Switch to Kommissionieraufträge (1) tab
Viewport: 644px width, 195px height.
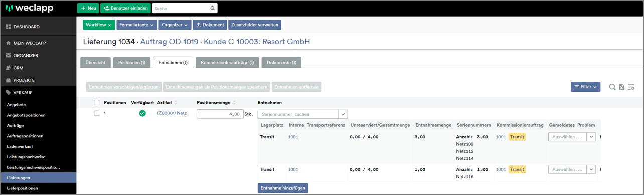coord(227,63)
